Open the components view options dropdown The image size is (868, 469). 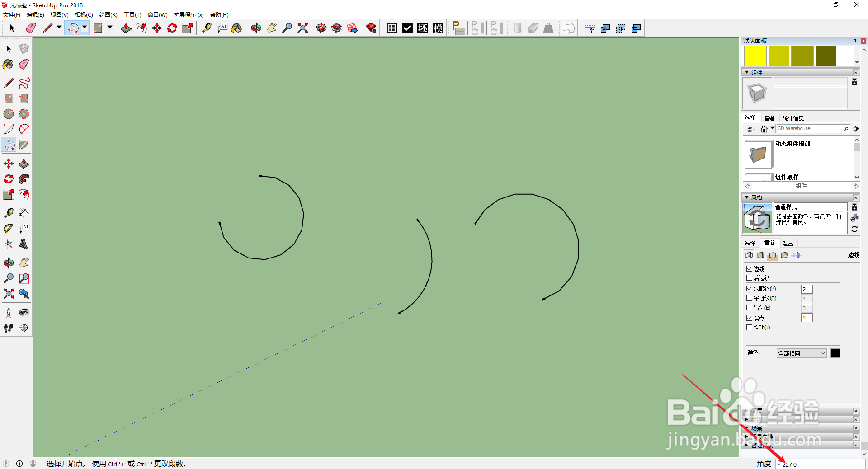[x=750, y=129]
